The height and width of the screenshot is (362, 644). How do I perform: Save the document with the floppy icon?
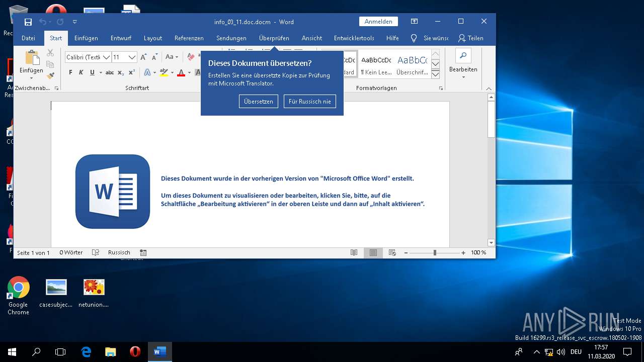[x=28, y=22]
